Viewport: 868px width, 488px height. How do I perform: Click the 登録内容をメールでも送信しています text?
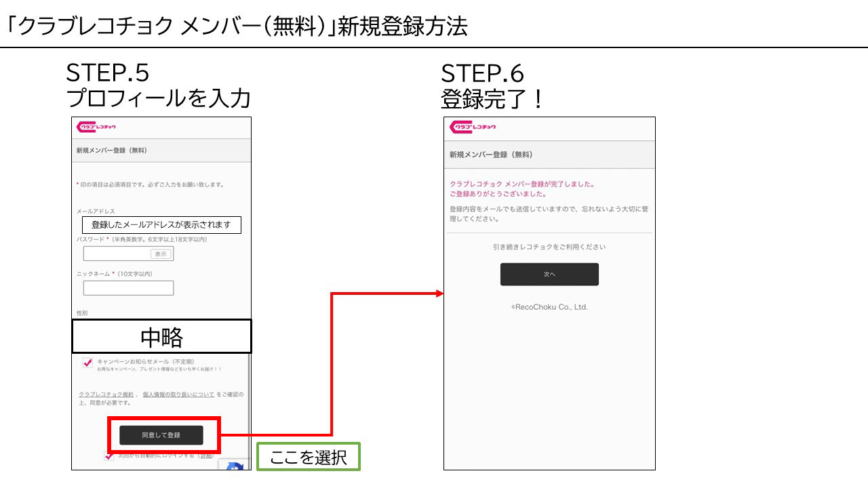[x=549, y=214]
